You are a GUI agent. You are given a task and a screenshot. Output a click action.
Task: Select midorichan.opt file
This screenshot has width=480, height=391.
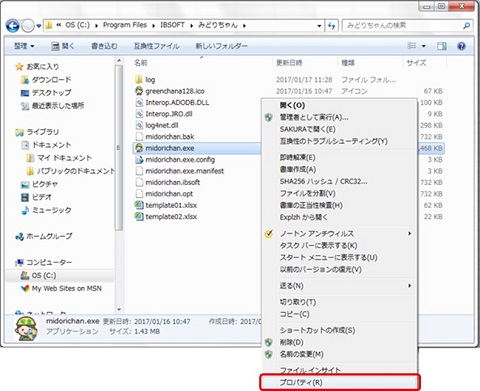(x=169, y=194)
